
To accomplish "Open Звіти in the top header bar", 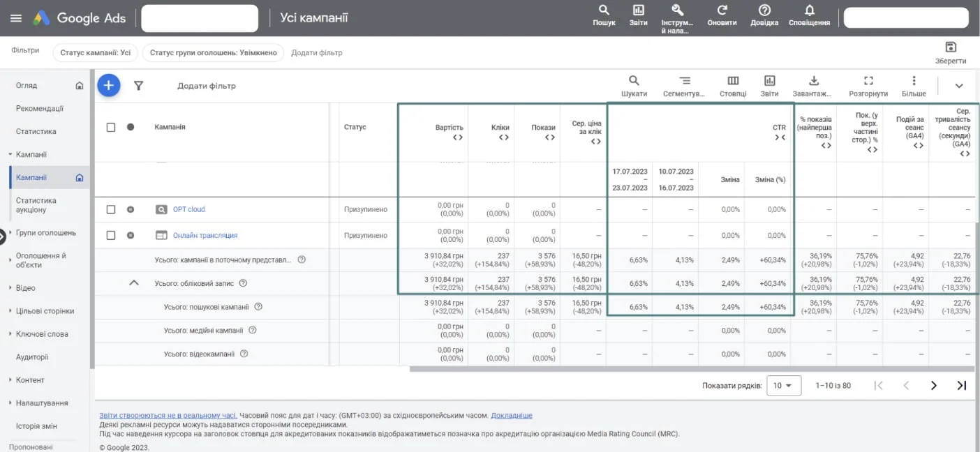I will (x=638, y=15).
